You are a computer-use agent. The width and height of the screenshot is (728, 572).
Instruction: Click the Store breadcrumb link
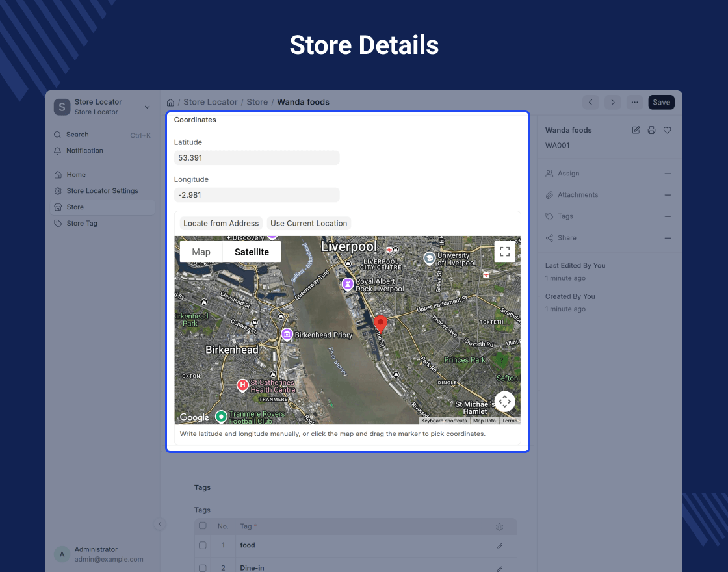(257, 102)
